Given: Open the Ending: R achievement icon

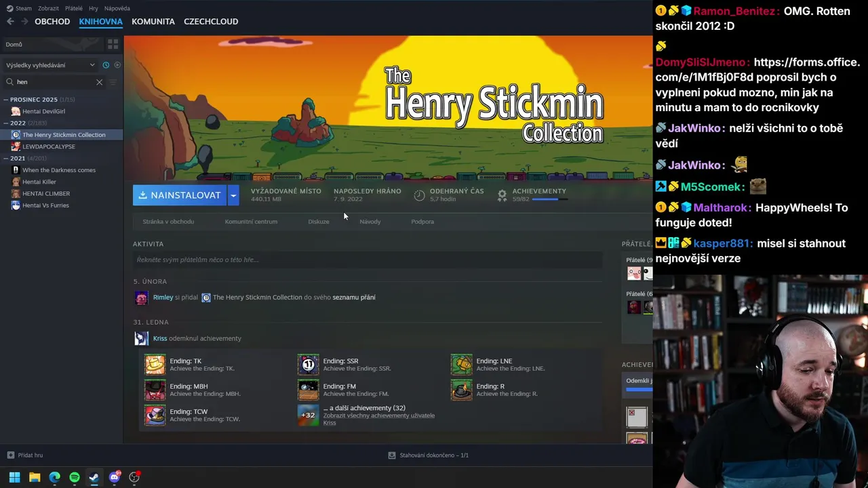Looking at the screenshot, I should coord(461,390).
